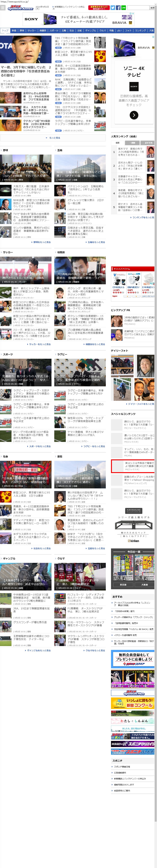Open the Twitter icon in header
157x868 pixels.
(x=113, y=7)
